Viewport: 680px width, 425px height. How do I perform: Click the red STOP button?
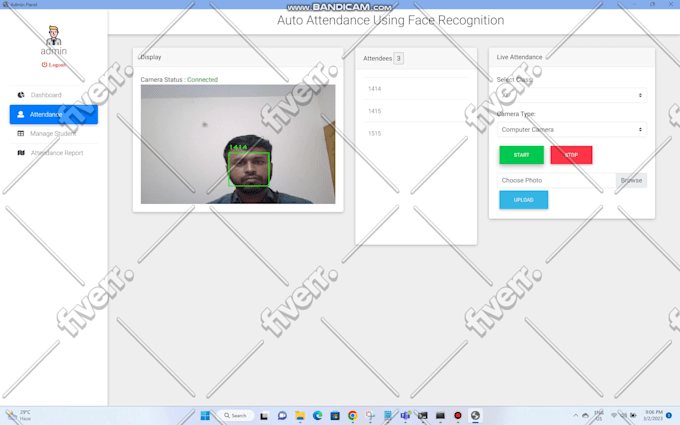[x=571, y=155]
